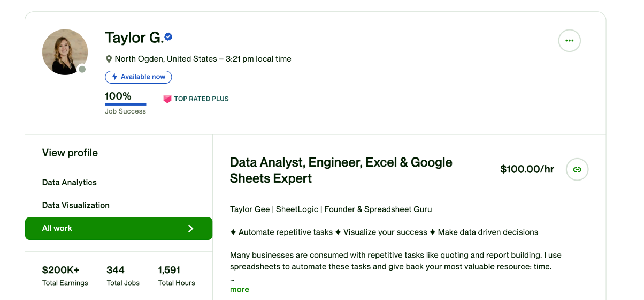The height and width of the screenshot is (300, 644).
Task: Click the Taylor G. profile name
Action: coord(134,37)
